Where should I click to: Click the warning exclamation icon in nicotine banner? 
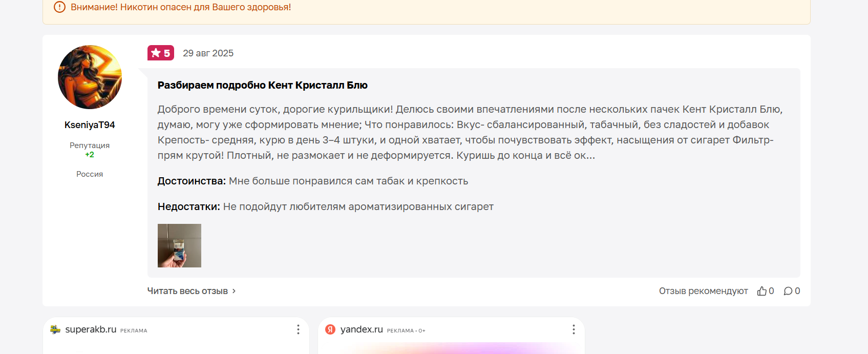pos(59,7)
